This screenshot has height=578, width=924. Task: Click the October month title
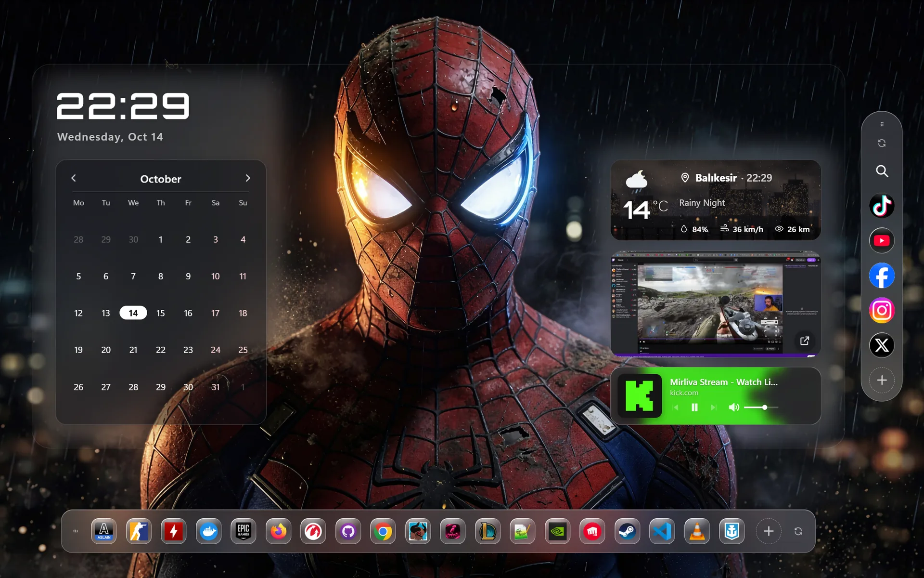(161, 179)
